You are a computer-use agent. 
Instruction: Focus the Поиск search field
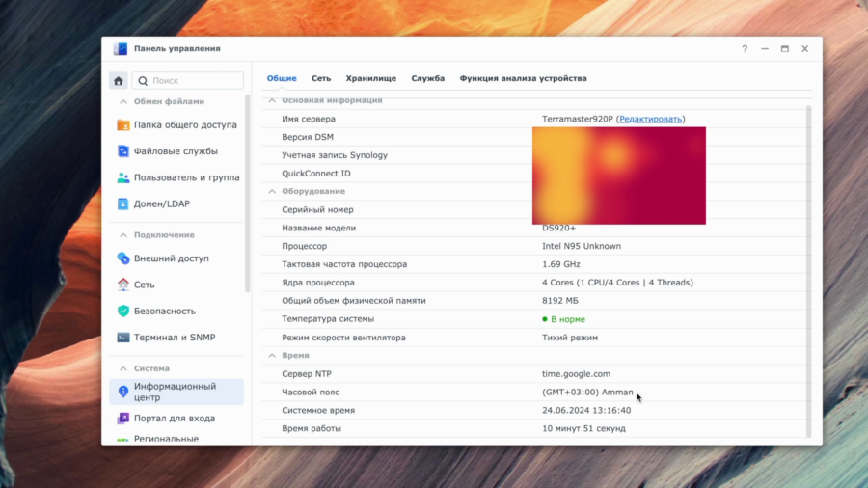pyautogui.click(x=188, y=81)
